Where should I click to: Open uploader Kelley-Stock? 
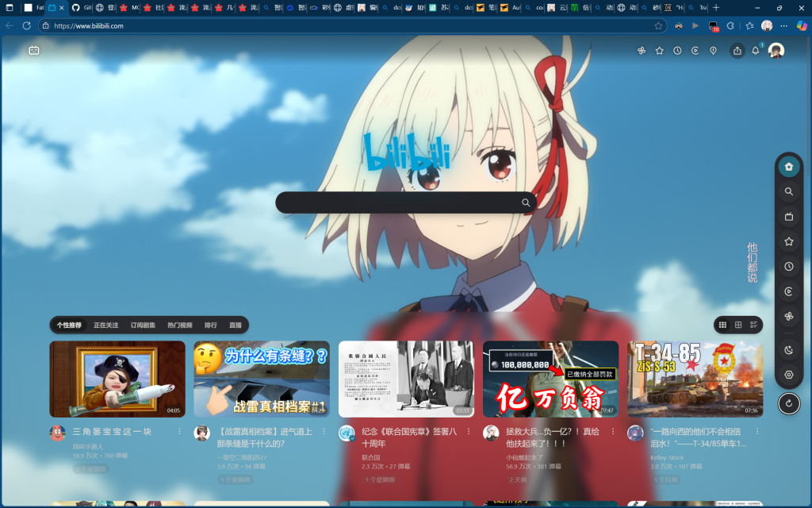tap(667, 458)
